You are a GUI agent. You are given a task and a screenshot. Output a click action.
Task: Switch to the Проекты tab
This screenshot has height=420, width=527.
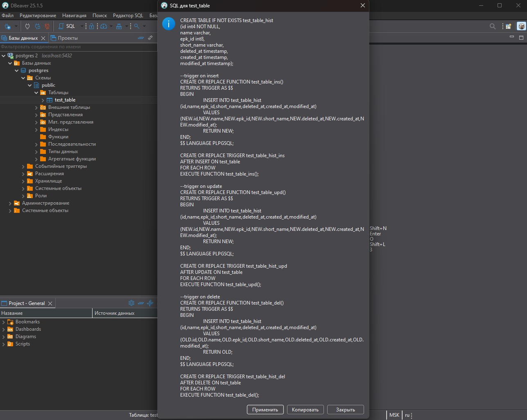(x=64, y=38)
